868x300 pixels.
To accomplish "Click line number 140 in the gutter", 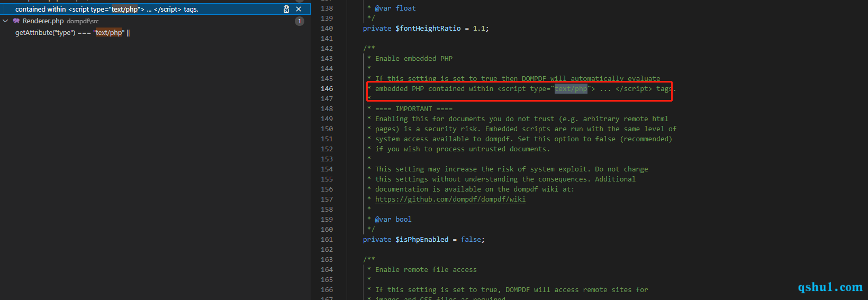I will pos(327,29).
